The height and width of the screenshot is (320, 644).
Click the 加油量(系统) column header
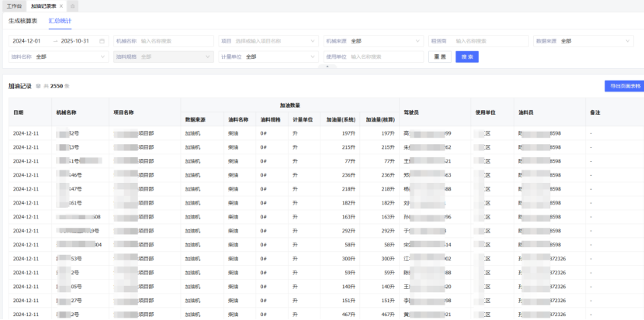click(341, 119)
